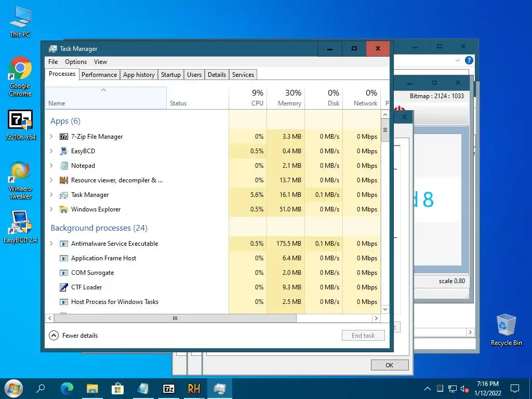
Task: Expand the EasyBCD process row
Action: click(51, 151)
